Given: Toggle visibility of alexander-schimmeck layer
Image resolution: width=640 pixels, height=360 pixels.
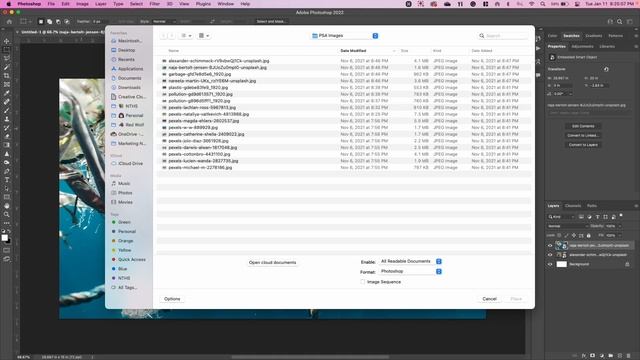Looking at the screenshot, I should pyautogui.click(x=550, y=255).
